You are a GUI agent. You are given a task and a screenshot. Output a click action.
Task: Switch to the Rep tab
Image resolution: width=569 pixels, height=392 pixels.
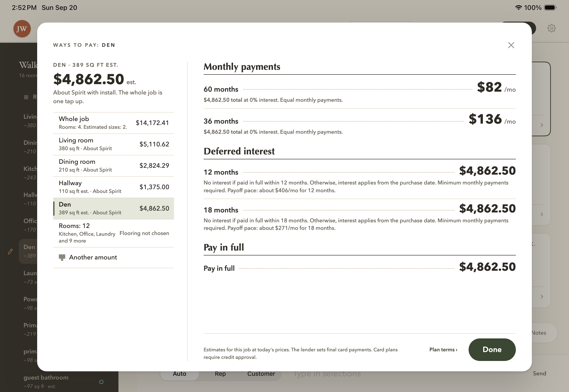[220, 374]
